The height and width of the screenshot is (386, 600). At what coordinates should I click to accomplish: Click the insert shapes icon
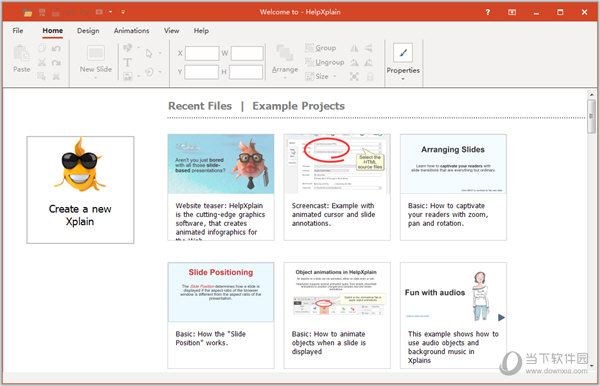(127, 48)
